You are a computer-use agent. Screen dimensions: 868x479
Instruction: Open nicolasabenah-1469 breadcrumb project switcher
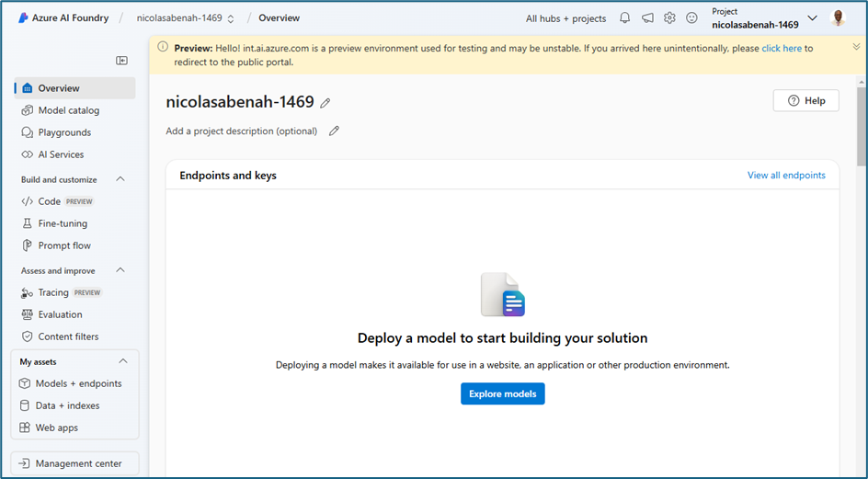tap(186, 18)
